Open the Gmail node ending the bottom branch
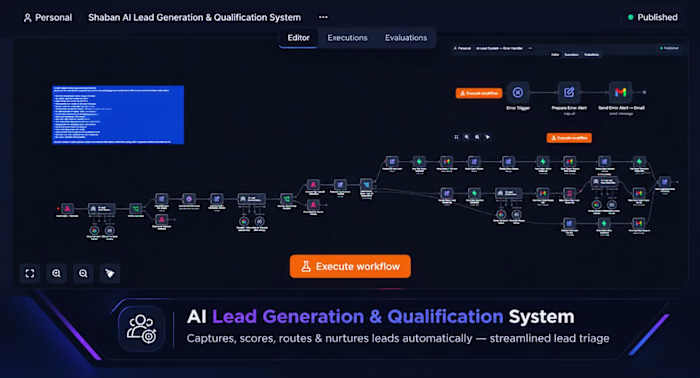700x378 pixels. [639, 223]
